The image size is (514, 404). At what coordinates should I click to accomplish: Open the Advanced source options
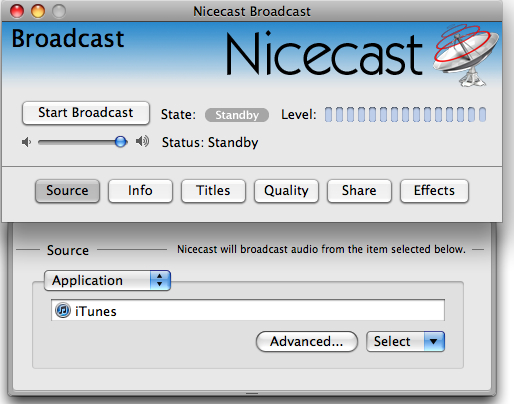coord(307,341)
